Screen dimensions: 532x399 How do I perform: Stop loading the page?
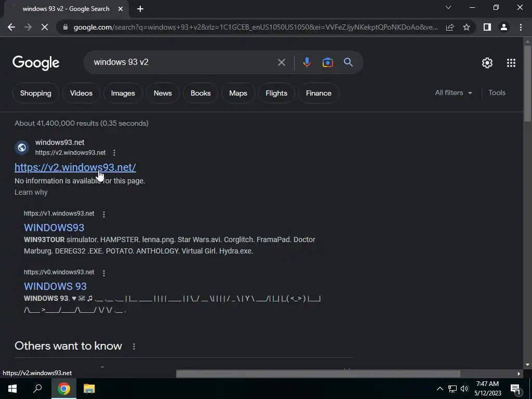[x=45, y=27]
